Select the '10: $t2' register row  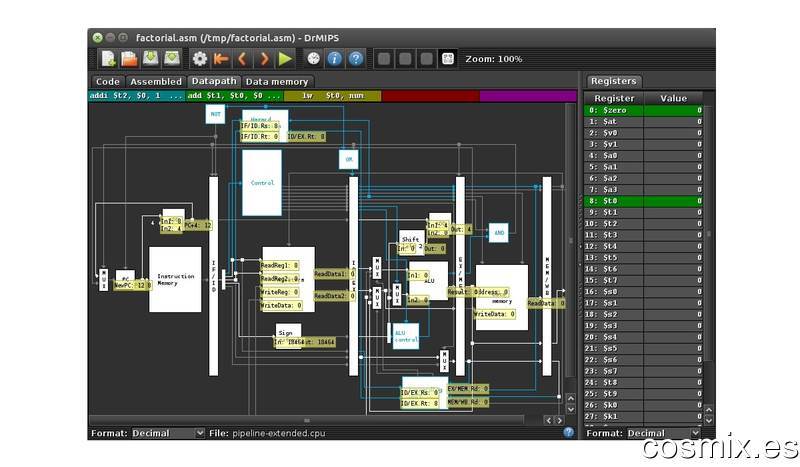pyautogui.click(x=643, y=224)
